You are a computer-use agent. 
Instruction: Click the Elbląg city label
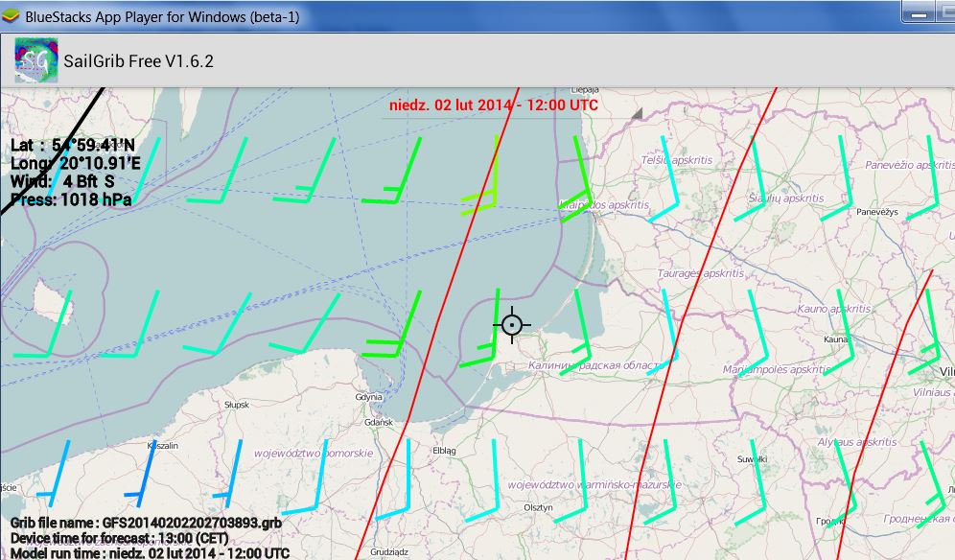click(x=444, y=451)
